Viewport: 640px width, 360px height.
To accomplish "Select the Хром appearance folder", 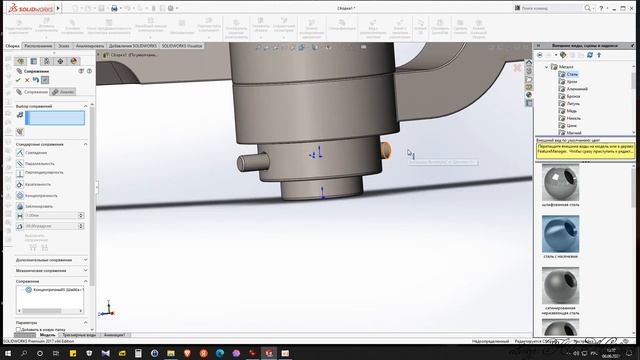I will coord(568,82).
